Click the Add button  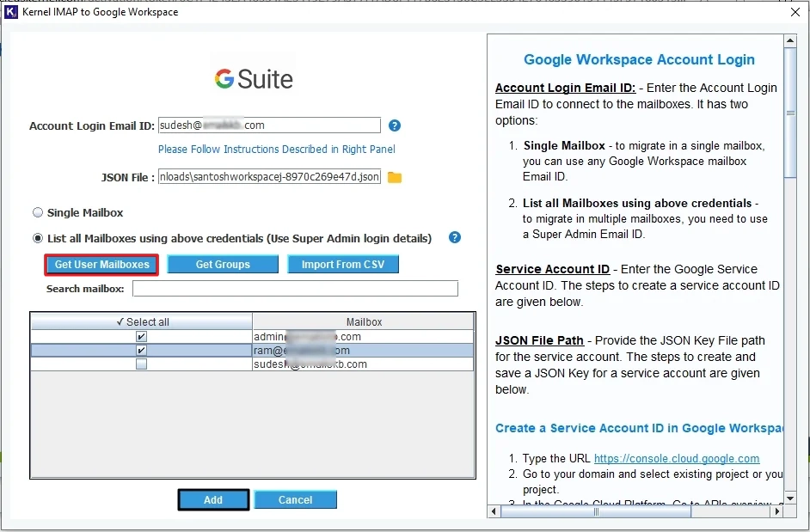(212, 499)
